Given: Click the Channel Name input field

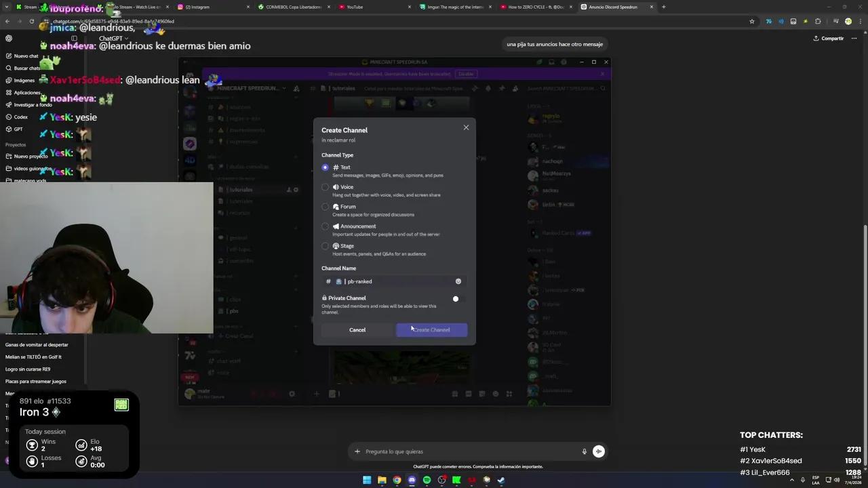Looking at the screenshot, I should pyautogui.click(x=394, y=281).
